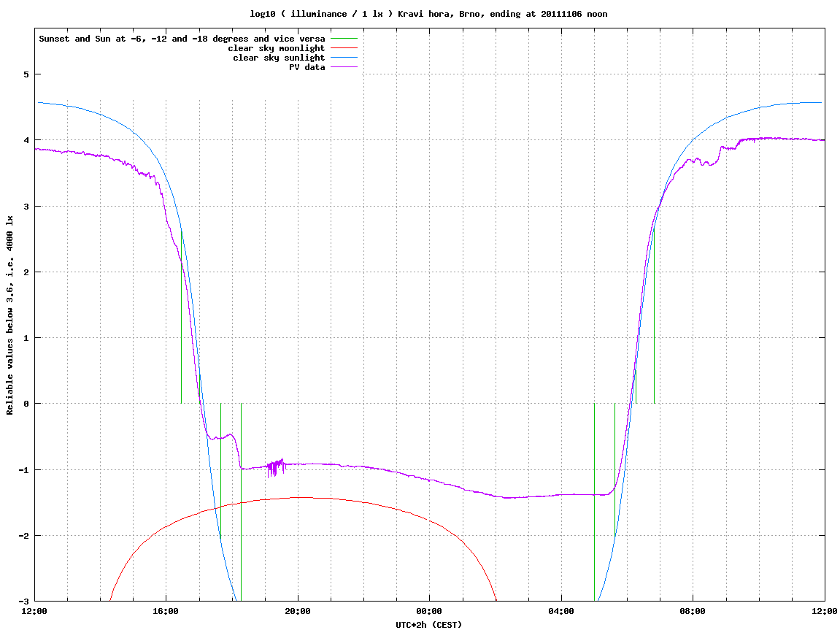The height and width of the screenshot is (630, 840).
Task: Click the x-axis label '20:00'
Action: [298, 611]
